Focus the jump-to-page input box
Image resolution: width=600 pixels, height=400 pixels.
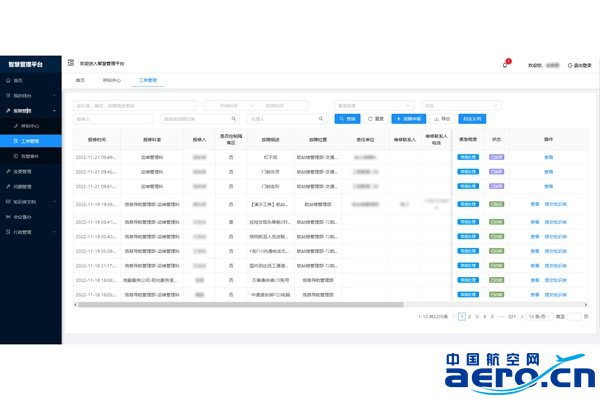click(574, 317)
